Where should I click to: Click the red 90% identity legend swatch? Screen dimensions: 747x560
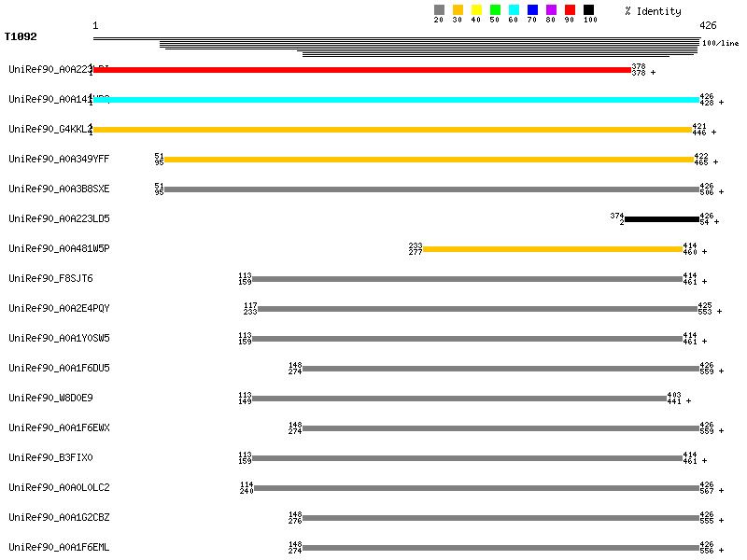(x=570, y=10)
